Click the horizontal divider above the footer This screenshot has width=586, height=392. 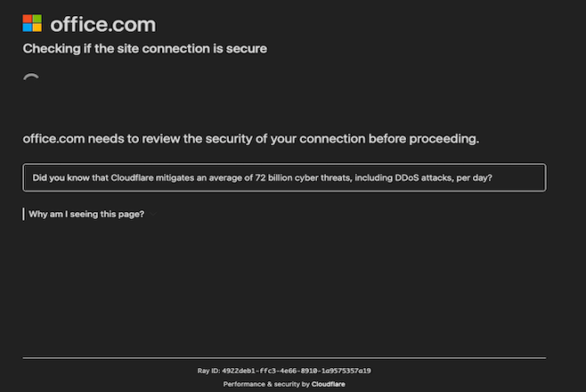(284, 358)
